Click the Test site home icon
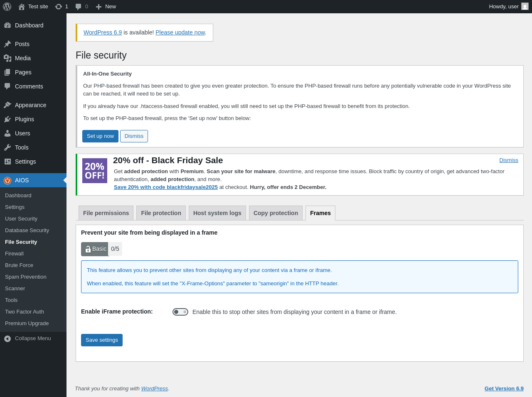This screenshot has width=532, height=397. click(x=22, y=7)
